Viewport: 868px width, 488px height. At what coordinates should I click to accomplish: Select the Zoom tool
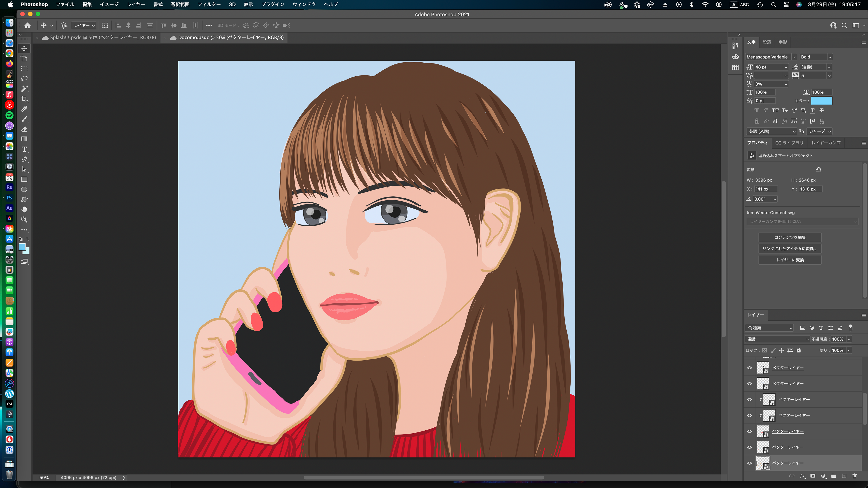(24, 220)
